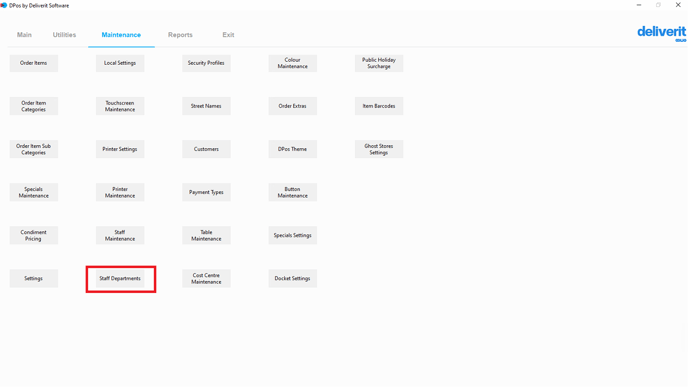Open Street Names

click(x=206, y=106)
